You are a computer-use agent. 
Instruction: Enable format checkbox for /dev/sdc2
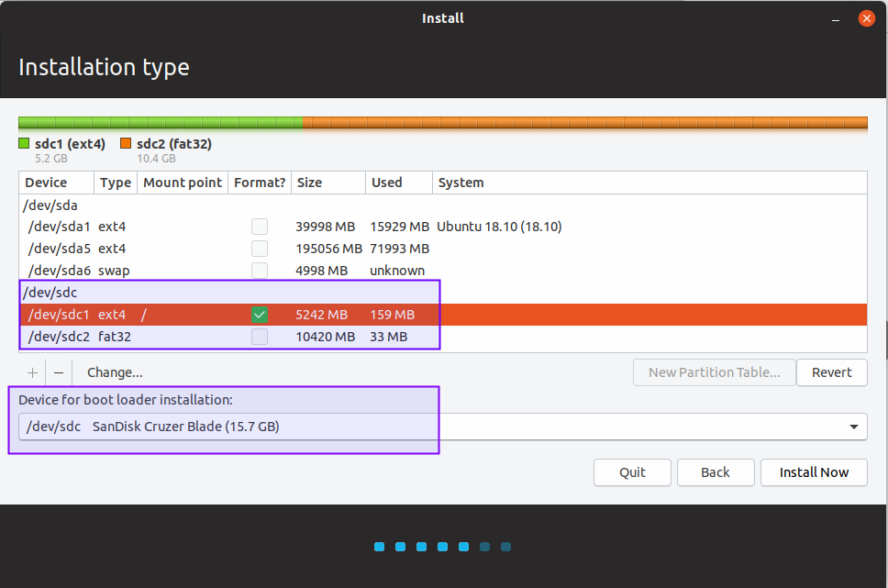(261, 337)
